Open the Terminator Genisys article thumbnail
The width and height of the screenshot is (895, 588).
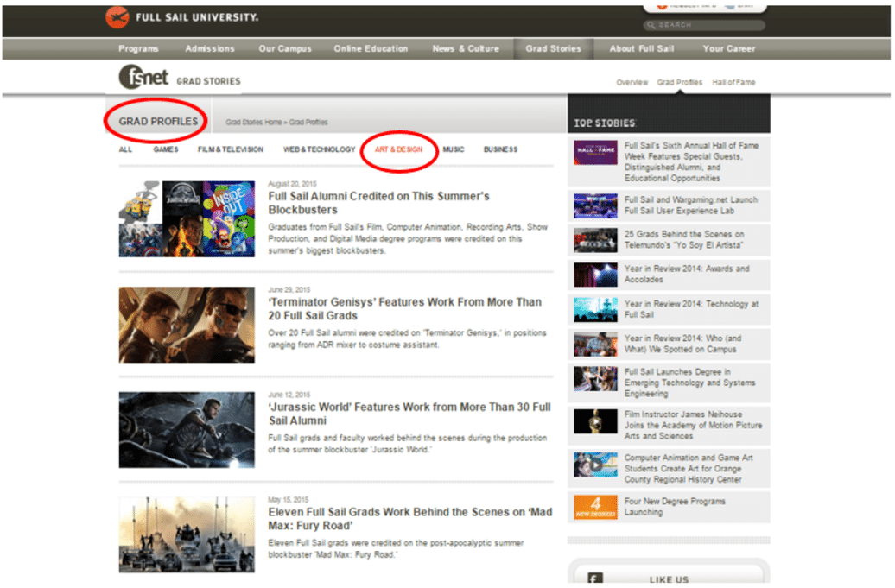point(187,325)
